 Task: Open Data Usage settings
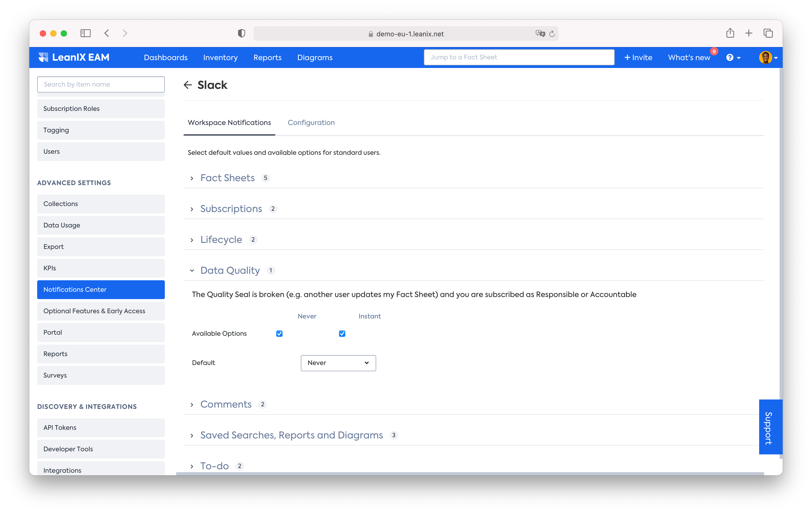[x=101, y=225]
